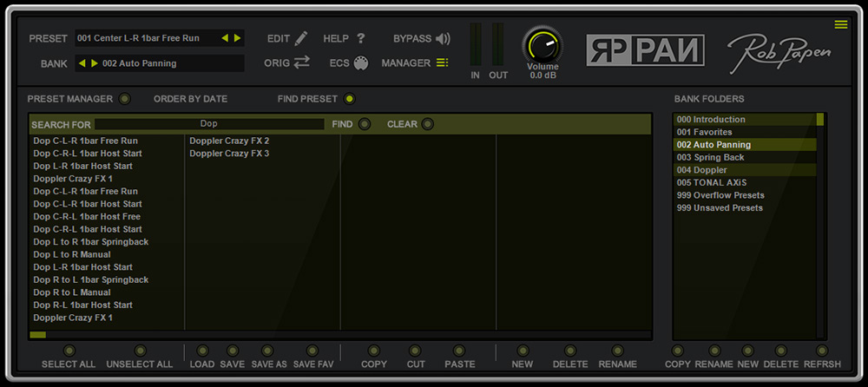Open HELP question mark icon
Image resolution: width=868 pixels, height=387 pixels.
tap(361, 38)
